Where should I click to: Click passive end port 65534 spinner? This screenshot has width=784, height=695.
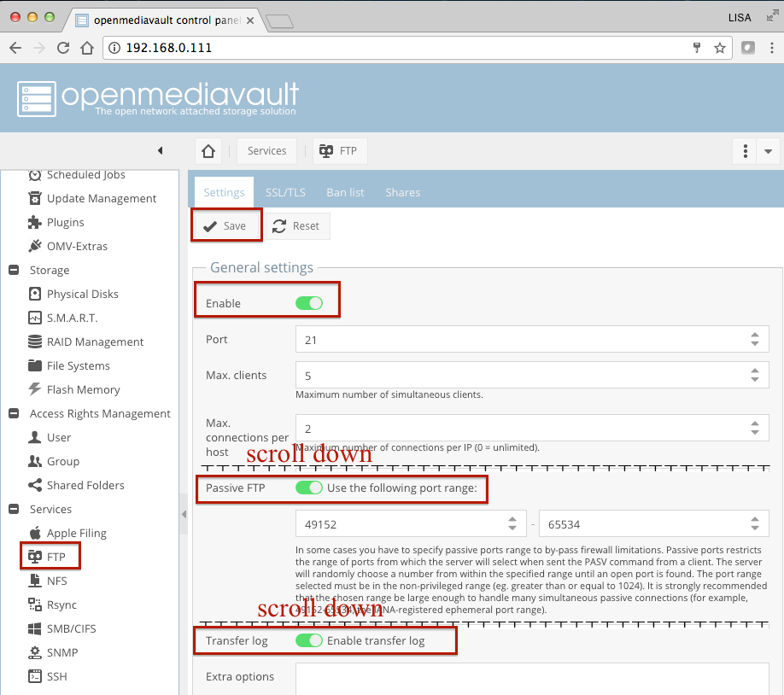(755, 523)
